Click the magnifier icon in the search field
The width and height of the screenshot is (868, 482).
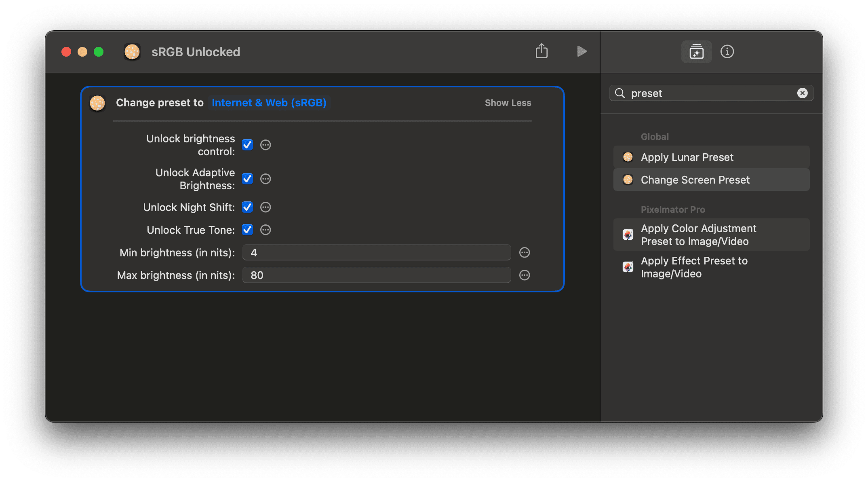pyautogui.click(x=620, y=93)
